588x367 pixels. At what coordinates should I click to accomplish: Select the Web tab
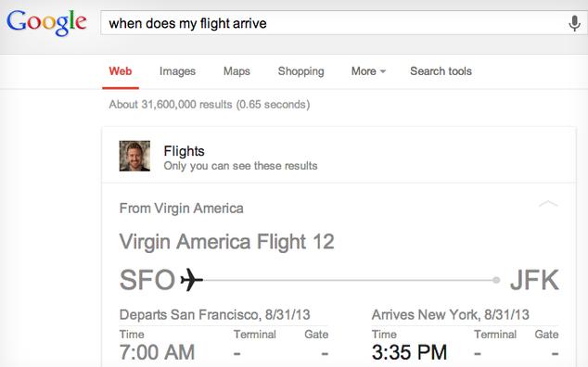(x=121, y=71)
